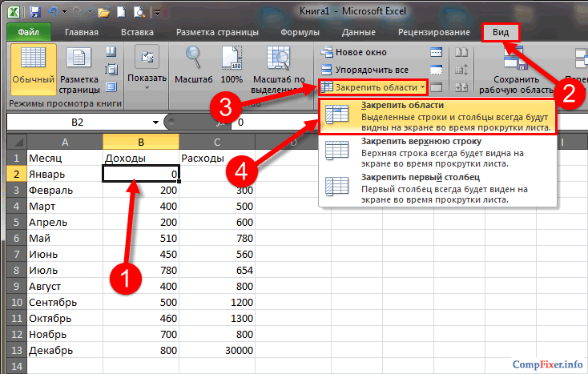The image size is (588, 374).
Task: Choose Закрепить верхнюю строку menu option
Action: pyautogui.click(x=437, y=152)
